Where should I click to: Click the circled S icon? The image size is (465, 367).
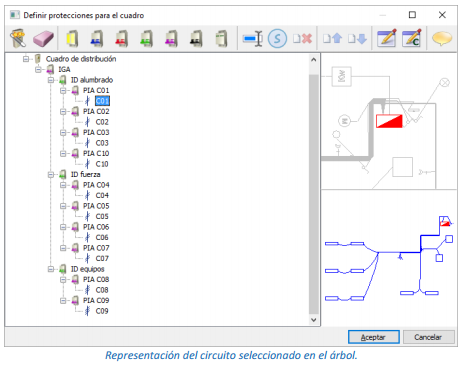tap(277, 39)
